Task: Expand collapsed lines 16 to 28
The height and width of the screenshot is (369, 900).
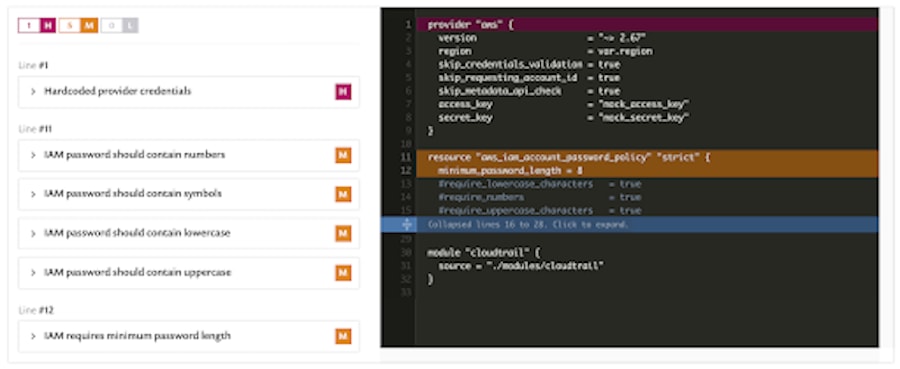Action: click(x=629, y=224)
